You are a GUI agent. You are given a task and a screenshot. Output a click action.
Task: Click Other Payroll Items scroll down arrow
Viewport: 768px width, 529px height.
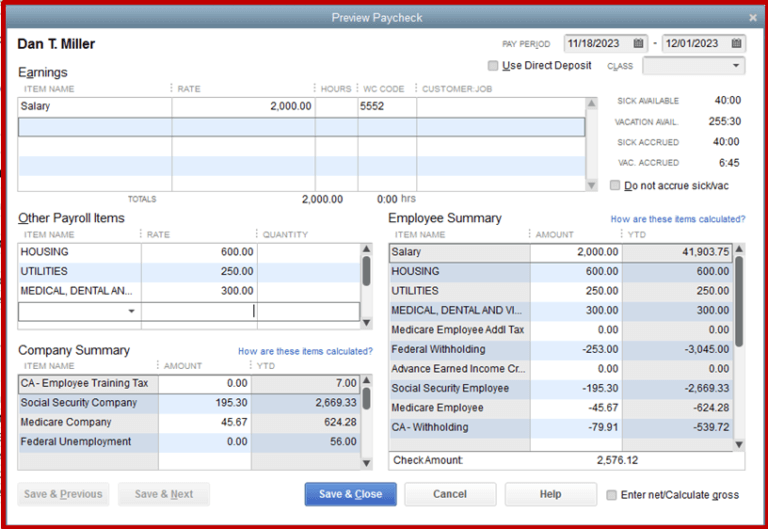366,323
